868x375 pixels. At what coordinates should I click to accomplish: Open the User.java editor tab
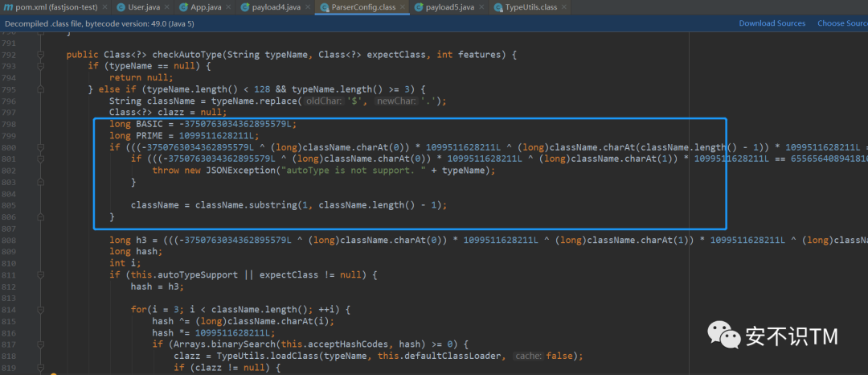click(143, 8)
